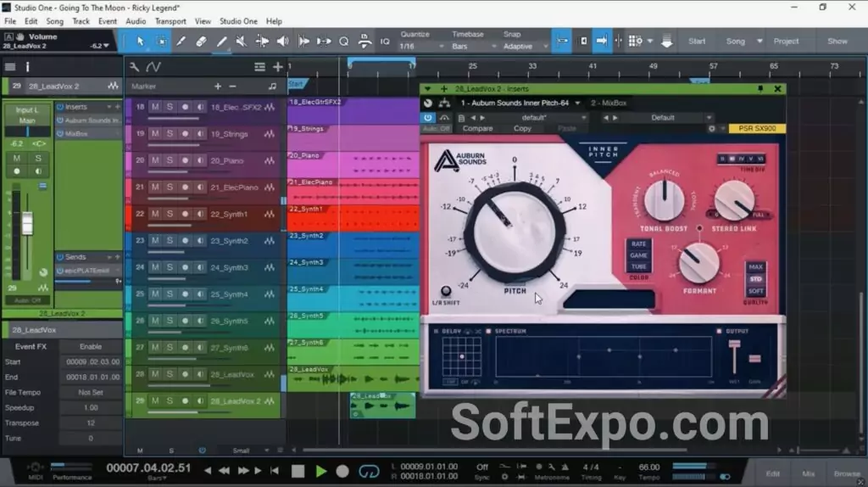Show automation with curve icon
The height and width of the screenshot is (487, 868).
coord(153,67)
